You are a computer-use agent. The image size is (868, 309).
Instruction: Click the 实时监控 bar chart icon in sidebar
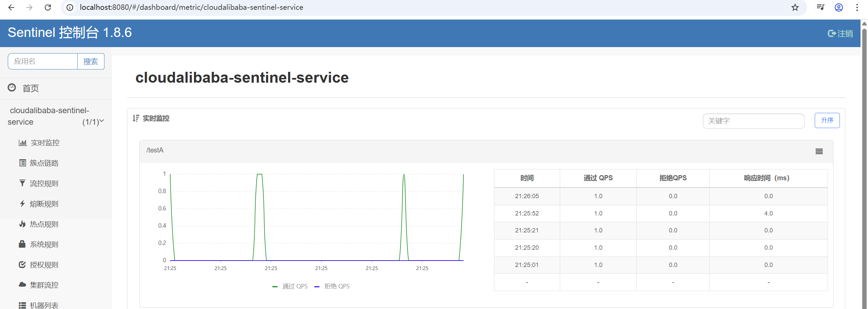(x=23, y=143)
